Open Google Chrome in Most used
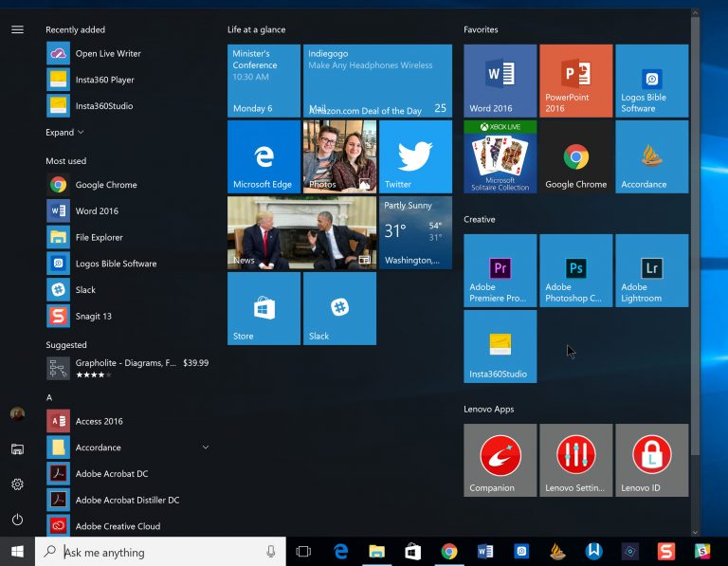The image size is (728, 566). click(128, 184)
